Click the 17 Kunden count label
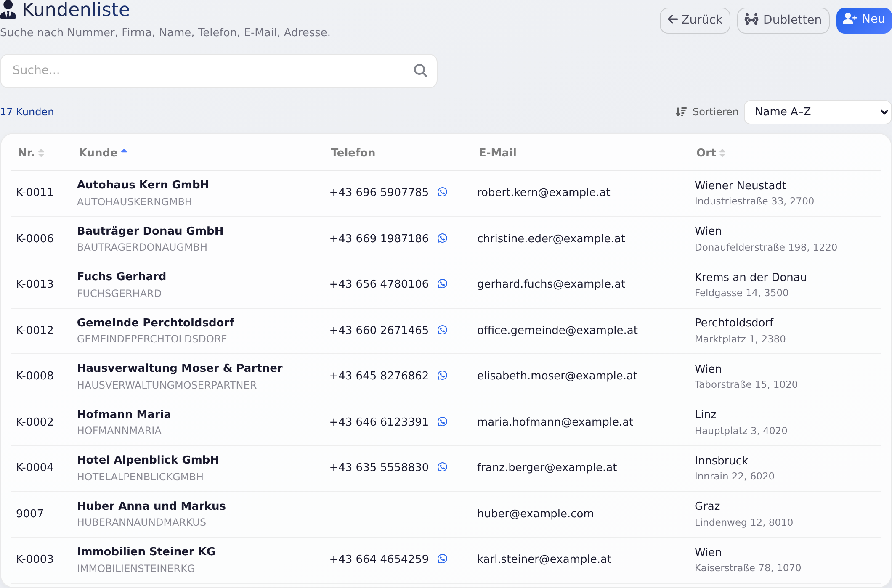The height and width of the screenshot is (588, 892). [x=27, y=112]
